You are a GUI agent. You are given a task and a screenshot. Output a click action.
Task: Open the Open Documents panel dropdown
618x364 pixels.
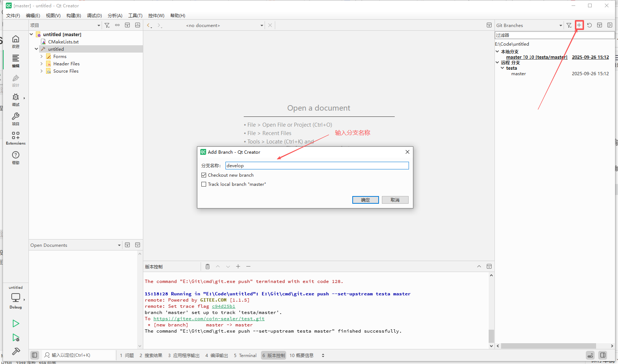click(x=76, y=245)
